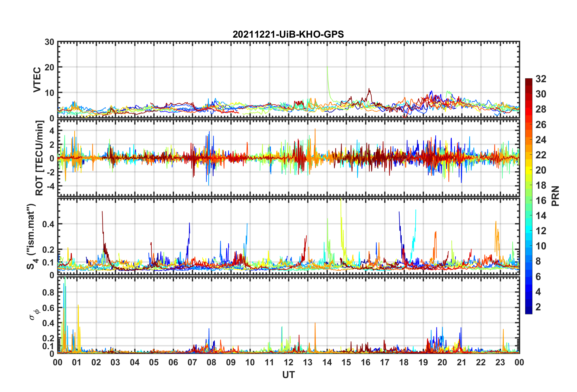Click the PRN colorbar gradient strip
Image resolution: width=577 pixels, height=392 pixels.
tap(529, 196)
